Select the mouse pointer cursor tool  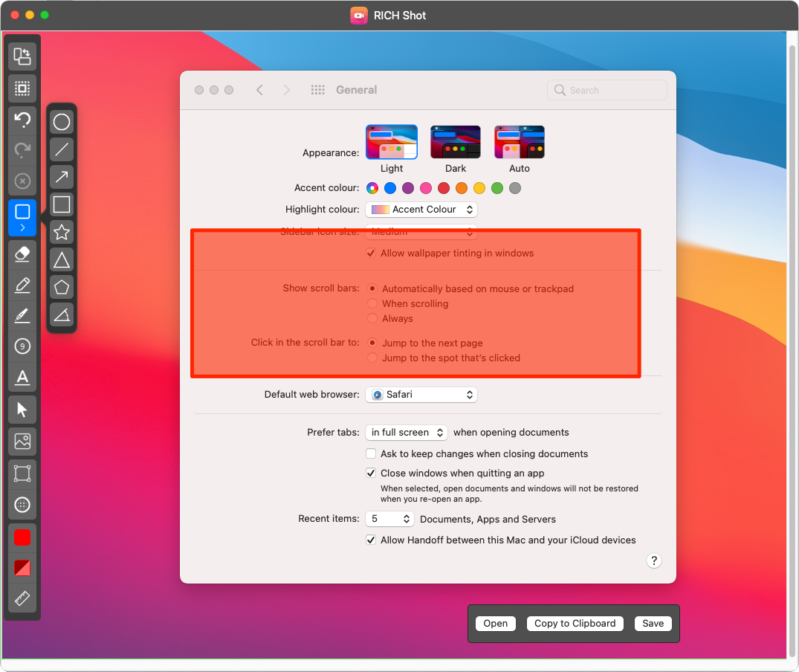22,410
